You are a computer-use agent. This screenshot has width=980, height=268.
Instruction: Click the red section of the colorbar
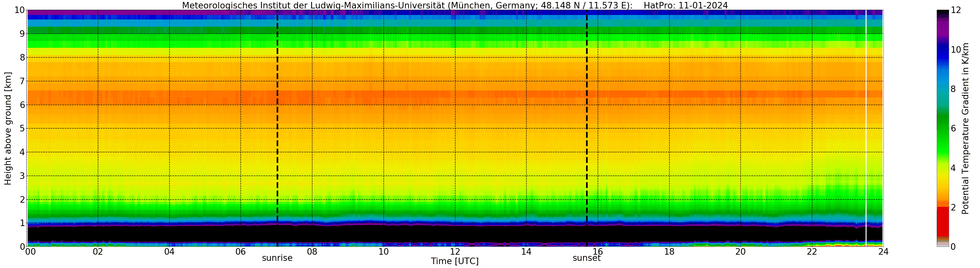coord(943,221)
